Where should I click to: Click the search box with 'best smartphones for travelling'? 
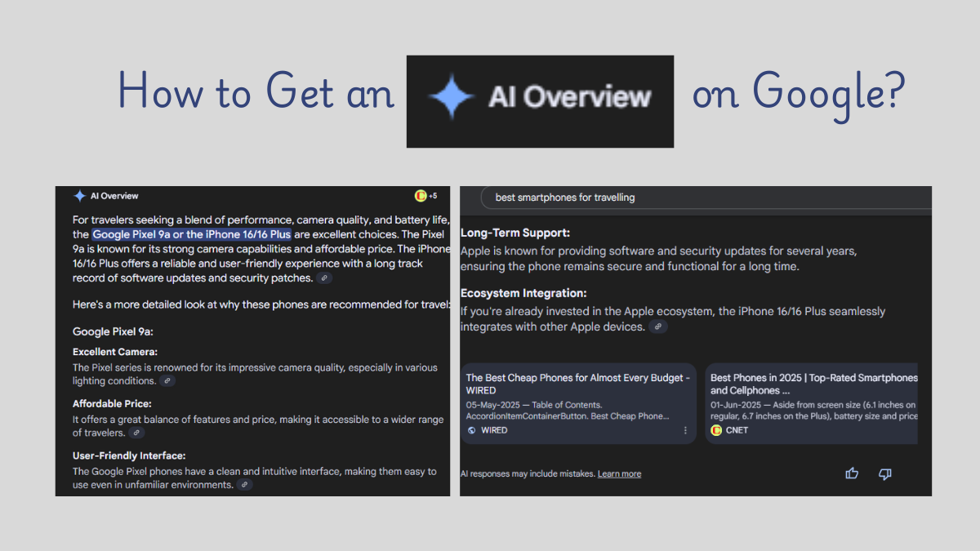[706, 198]
